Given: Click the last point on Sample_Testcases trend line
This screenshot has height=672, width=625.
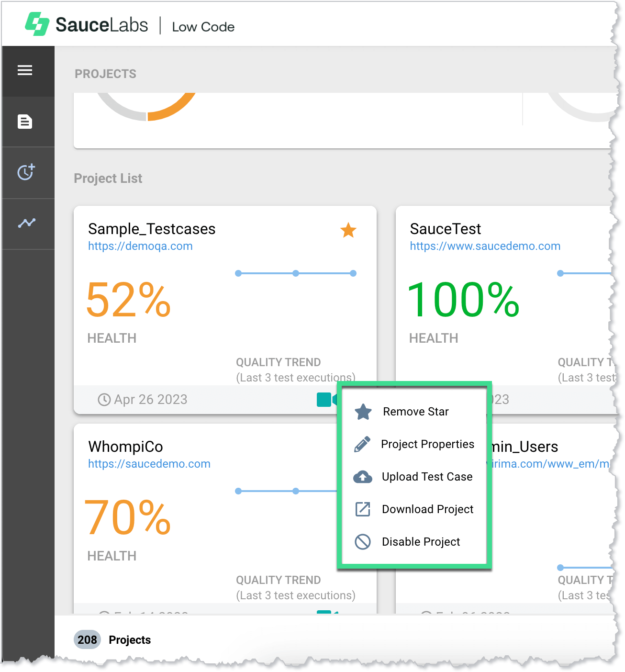Looking at the screenshot, I should coord(353,273).
